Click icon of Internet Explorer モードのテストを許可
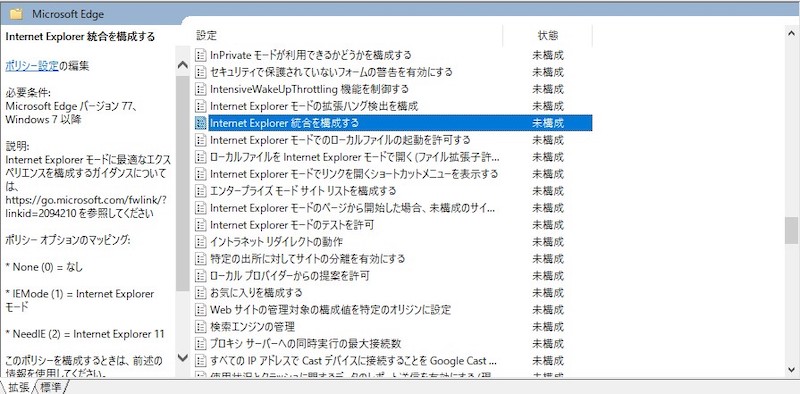This screenshot has width=800, height=394. coord(201,225)
